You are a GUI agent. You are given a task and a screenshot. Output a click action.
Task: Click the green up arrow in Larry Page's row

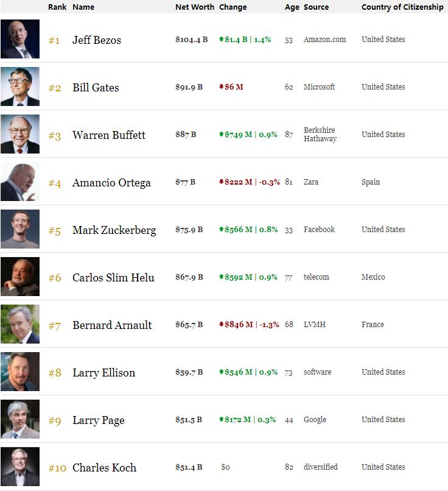[x=222, y=420]
